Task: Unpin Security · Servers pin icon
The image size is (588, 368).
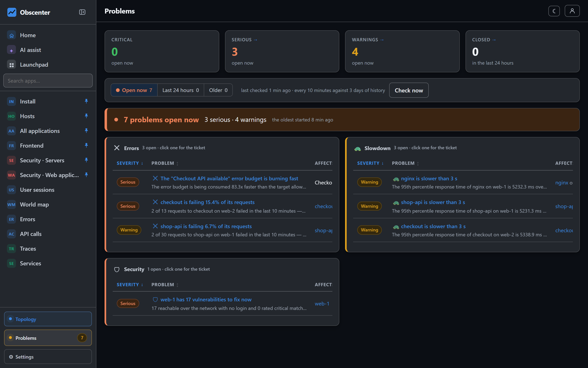Action: coord(86,160)
